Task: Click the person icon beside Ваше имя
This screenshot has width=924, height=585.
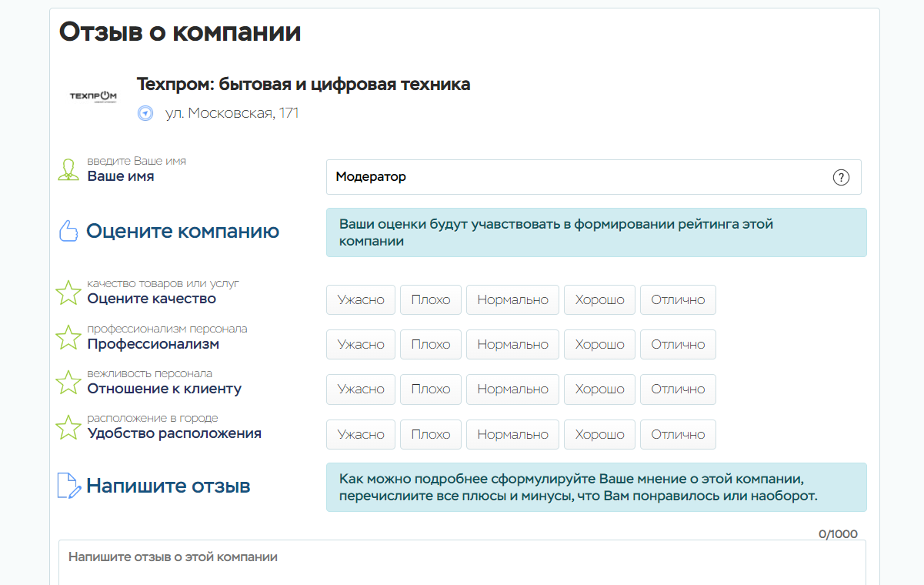Action: [x=68, y=170]
